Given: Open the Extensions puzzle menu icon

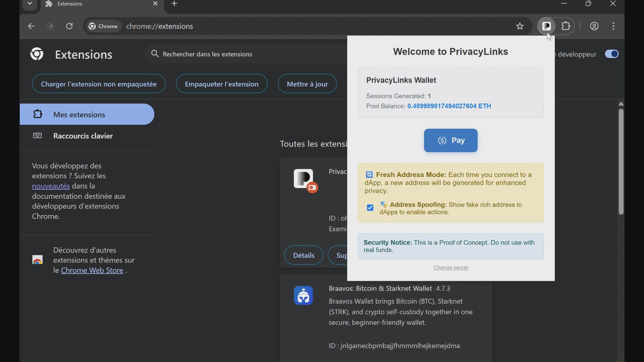Looking at the screenshot, I should (x=566, y=26).
